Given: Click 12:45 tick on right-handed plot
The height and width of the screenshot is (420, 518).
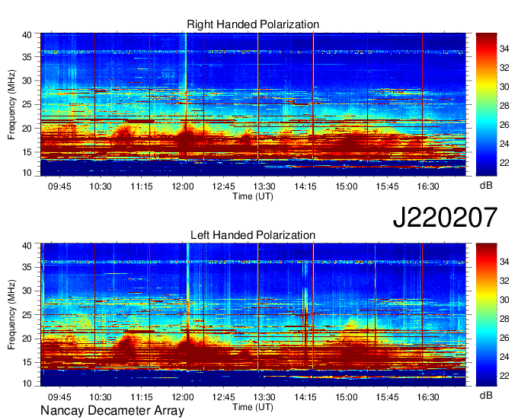Looking at the screenshot, I should click(x=223, y=186).
